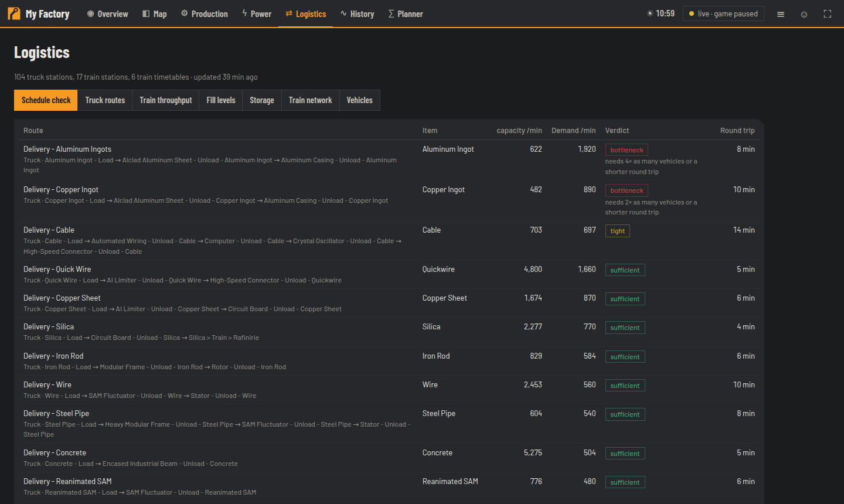
Task: Open the Vehicles tab
Action: tap(359, 100)
